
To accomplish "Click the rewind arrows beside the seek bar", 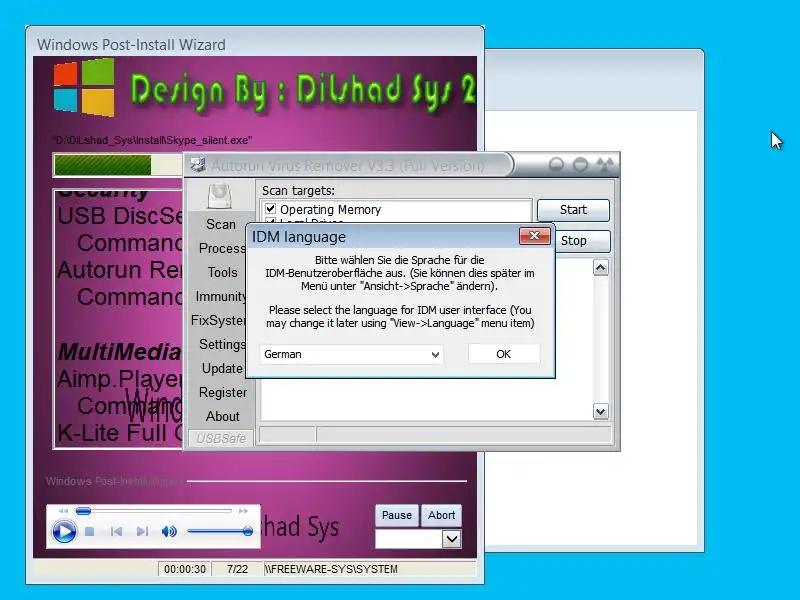I will 63,511.
